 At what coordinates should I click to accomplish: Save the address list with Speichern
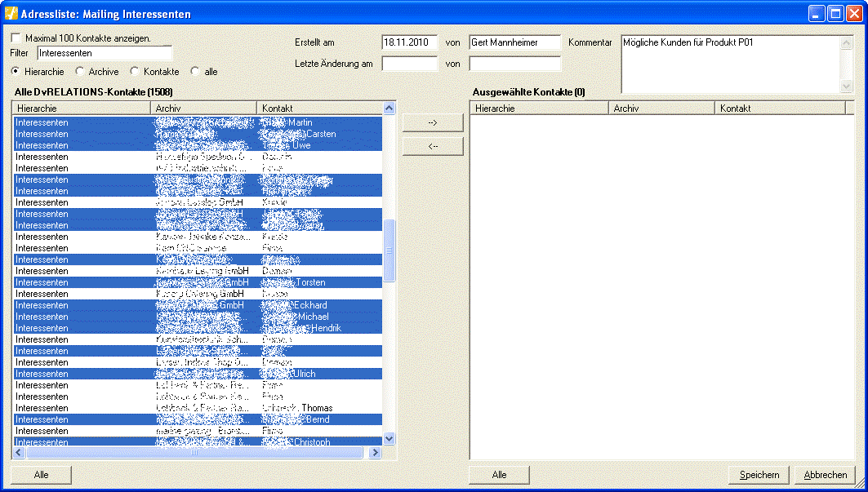pos(759,475)
